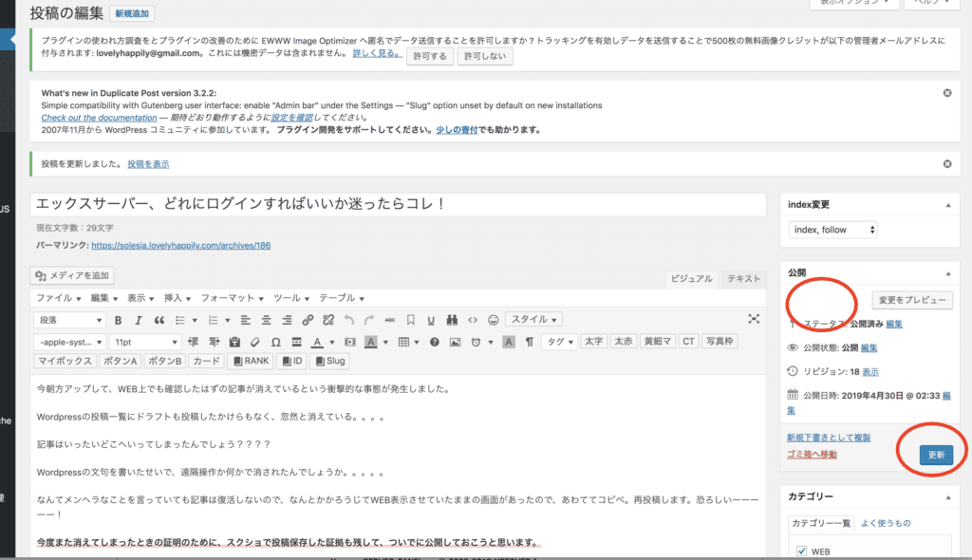Center align the text
972x560 pixels.
pos(266,320)
